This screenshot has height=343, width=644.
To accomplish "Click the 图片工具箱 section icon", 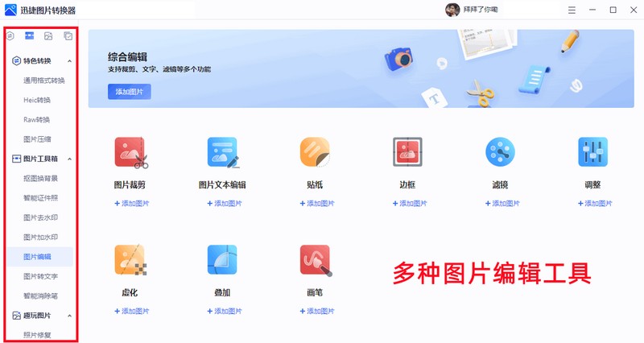I will pos(16,159).
